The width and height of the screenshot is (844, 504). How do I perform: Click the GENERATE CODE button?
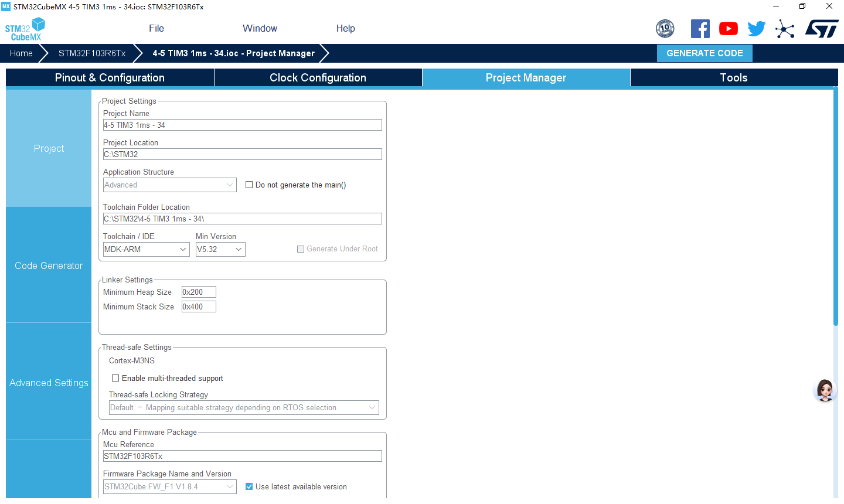(705, 53)
